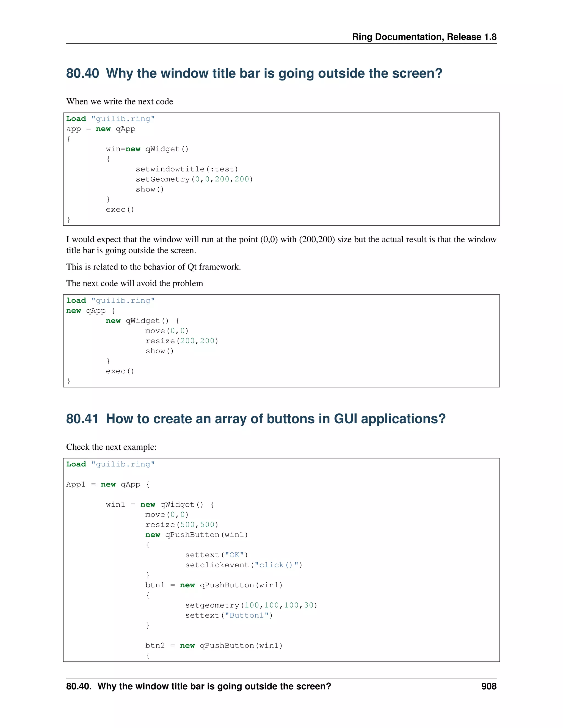This screenshot has height=728, width=563.
Task: Click 'Check the next example:' text
Action: [111, 447]
